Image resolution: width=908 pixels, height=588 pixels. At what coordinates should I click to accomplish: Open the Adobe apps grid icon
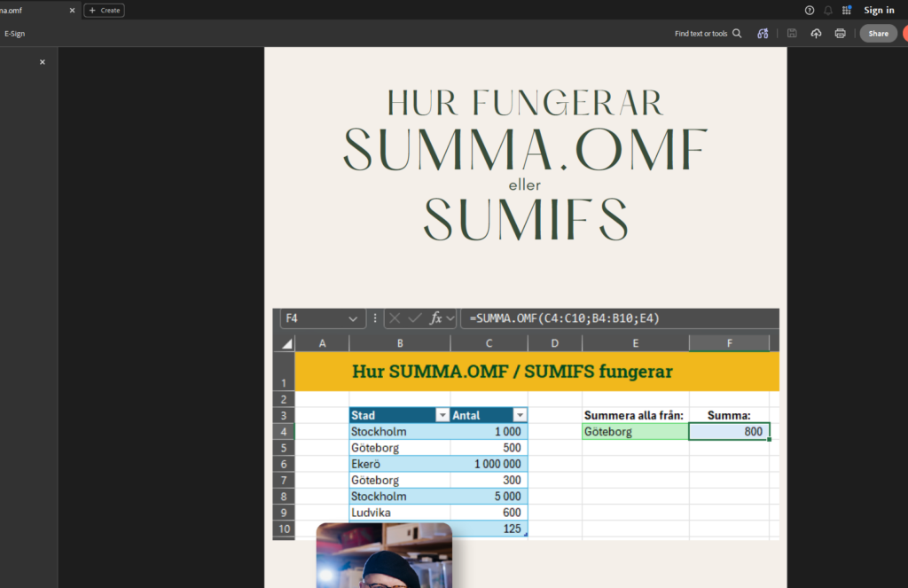click(x=847, y=11)
